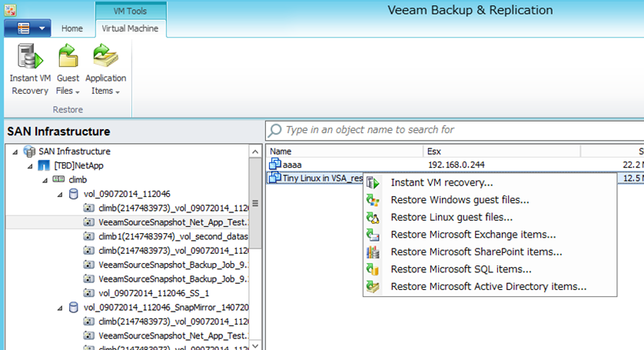Sort by the Name column header
Viewport: 644px width, 350px height.
click(344, 152)
